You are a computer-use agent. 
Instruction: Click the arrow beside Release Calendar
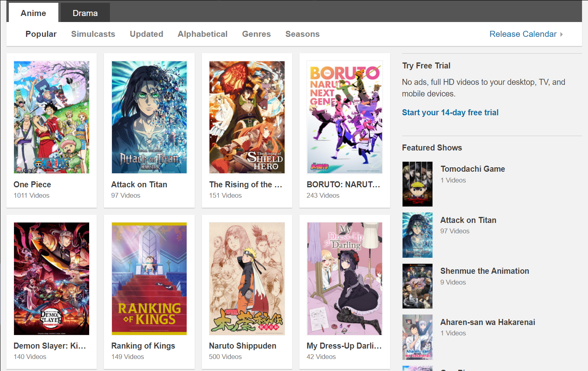click(x=561, y=34)
